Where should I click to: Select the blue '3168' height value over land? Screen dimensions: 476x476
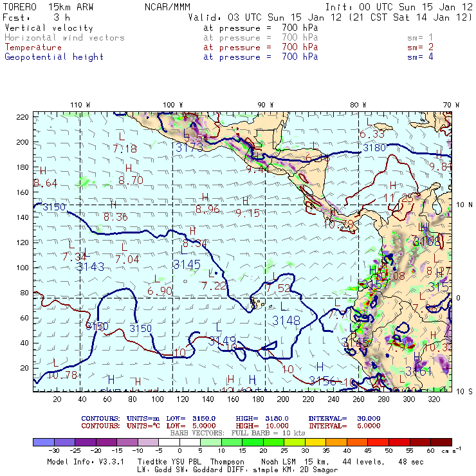[426, 242]
